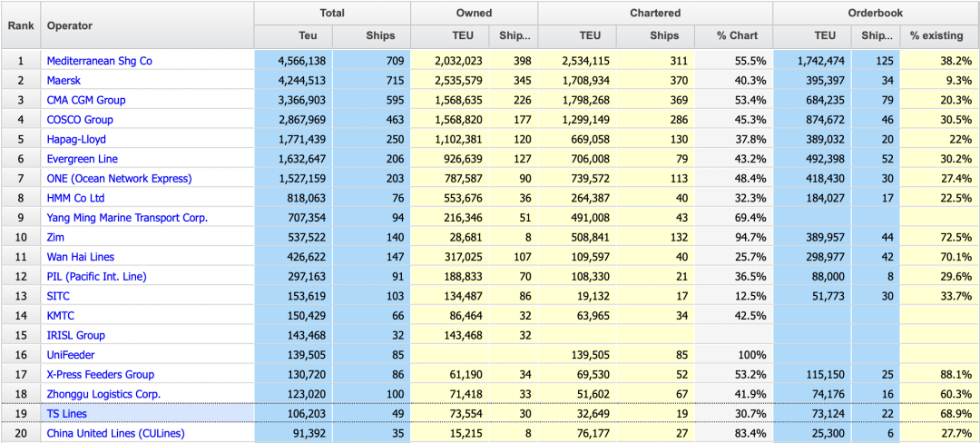
Task: Click the Chartered group header
Action: (x=655, y=13)
